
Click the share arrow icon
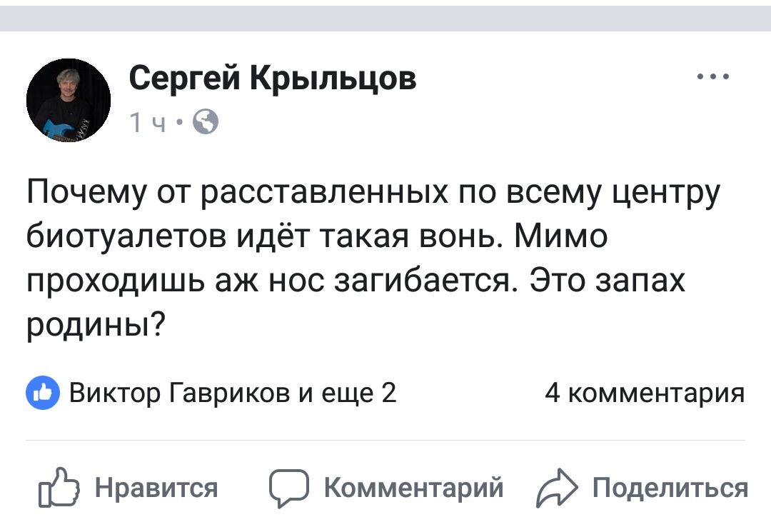click(x=554, y=488)
